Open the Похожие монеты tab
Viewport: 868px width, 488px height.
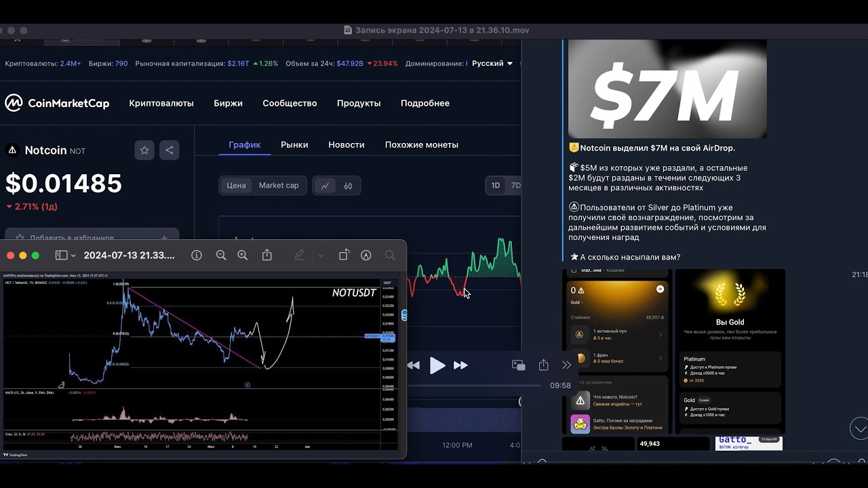[x=422, y=144]
